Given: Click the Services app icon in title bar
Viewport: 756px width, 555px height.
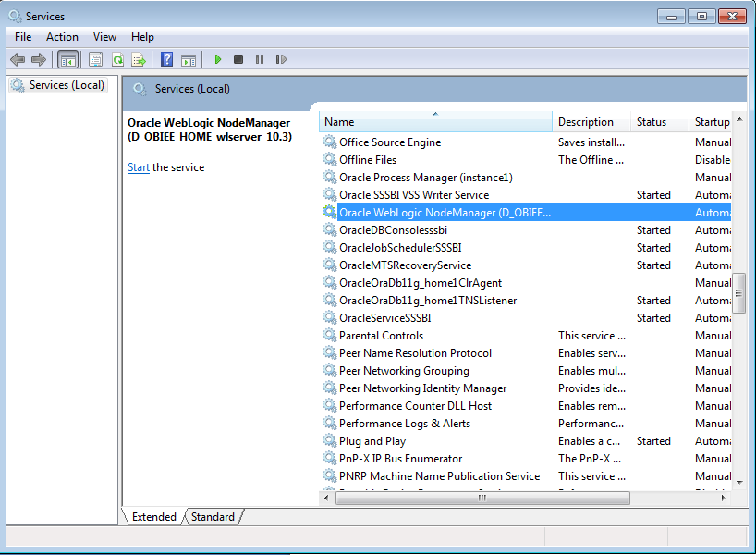Looking at the screenshot, I should click(x=15, y=16).
